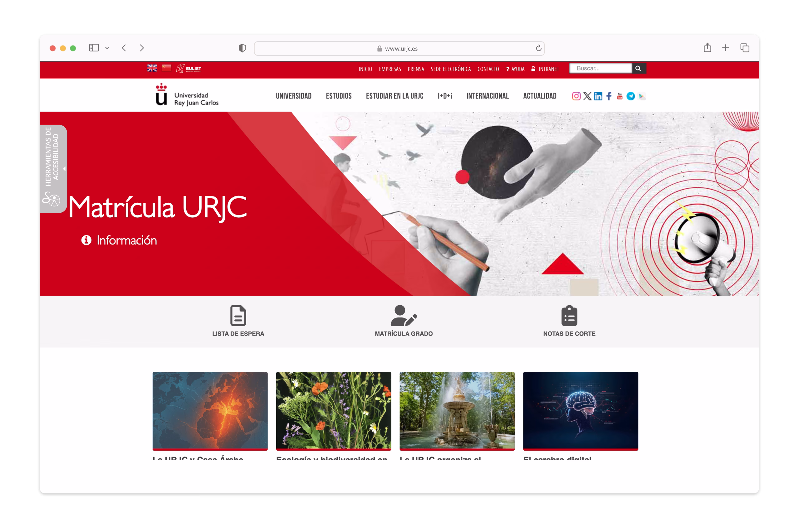The image size is (799, 532).
Task: Click the Sede Electrónica link
Action: pyautogui.click(x=450, y=69)
